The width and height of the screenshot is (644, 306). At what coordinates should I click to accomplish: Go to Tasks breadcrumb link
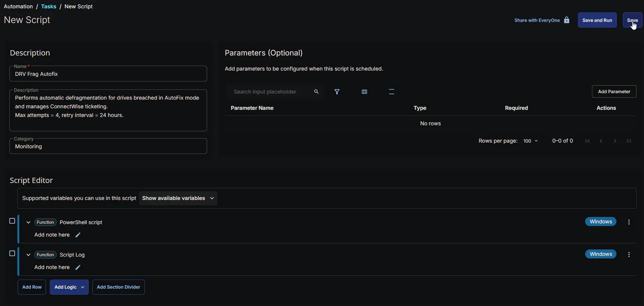pos(49,6)
